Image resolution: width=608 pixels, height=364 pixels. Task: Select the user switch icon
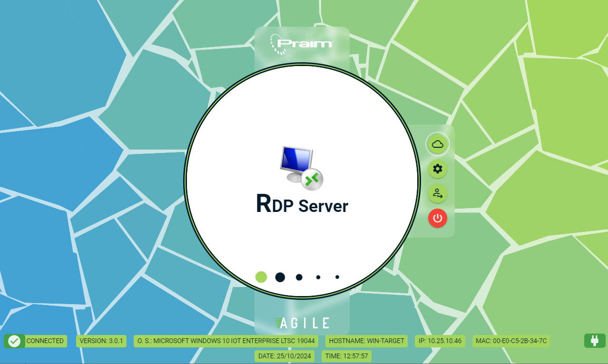click(x=437, y=193)
